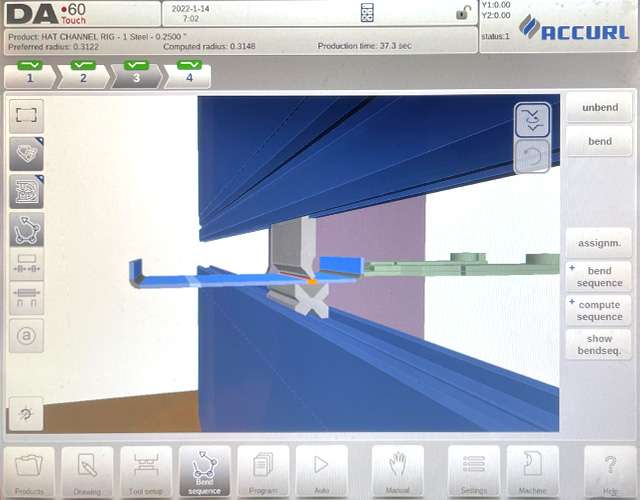This screenshot has width=640, height=500.
Task: Toggle the machine 3D view icon
Action: 27,154
